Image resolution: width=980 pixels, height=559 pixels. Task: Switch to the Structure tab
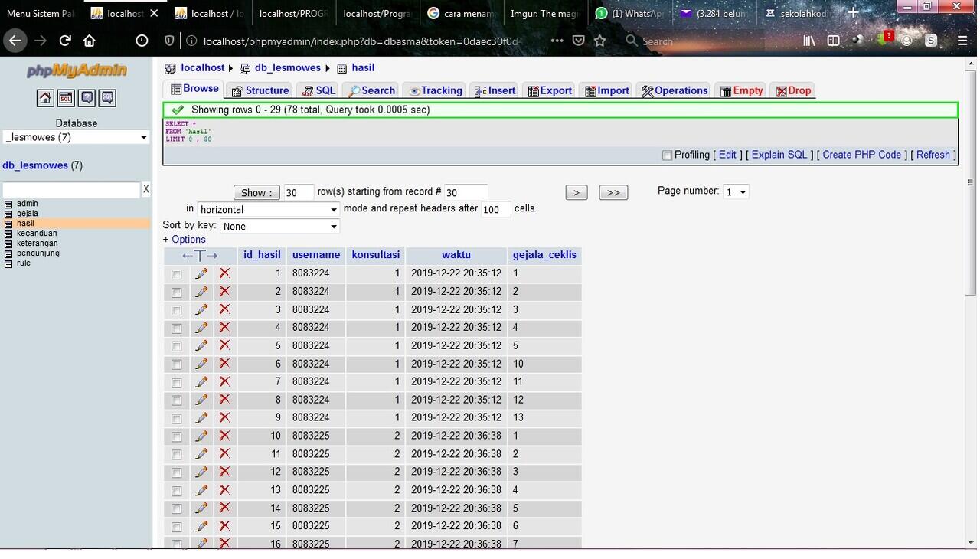(x=260, y=90)
